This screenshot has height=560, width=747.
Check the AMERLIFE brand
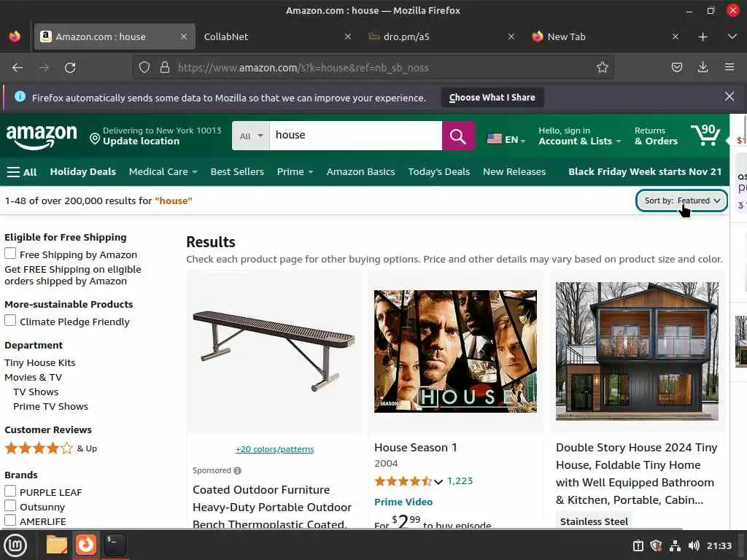pos(10,520)
